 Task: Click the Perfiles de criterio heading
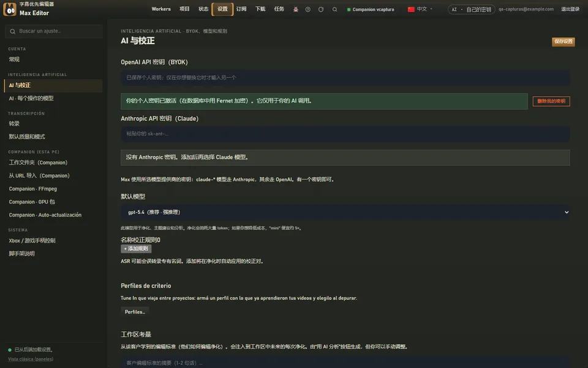pyautogui.click(x=146, y=286)
